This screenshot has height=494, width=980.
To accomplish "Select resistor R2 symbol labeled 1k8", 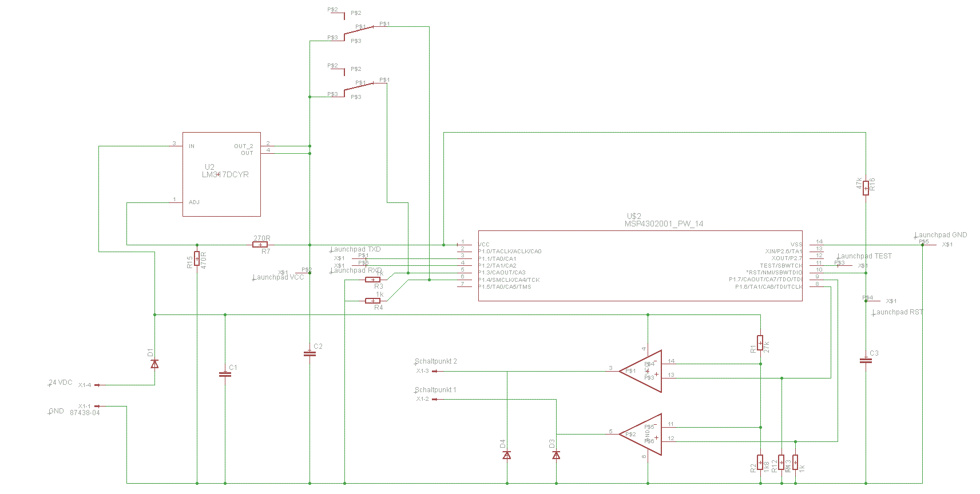I will 760,463.
